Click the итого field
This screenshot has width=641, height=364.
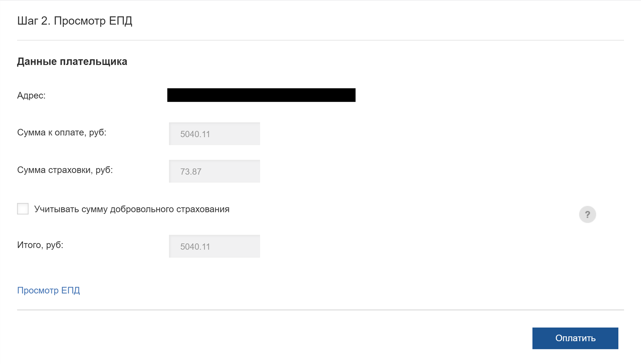pos(214,246)
